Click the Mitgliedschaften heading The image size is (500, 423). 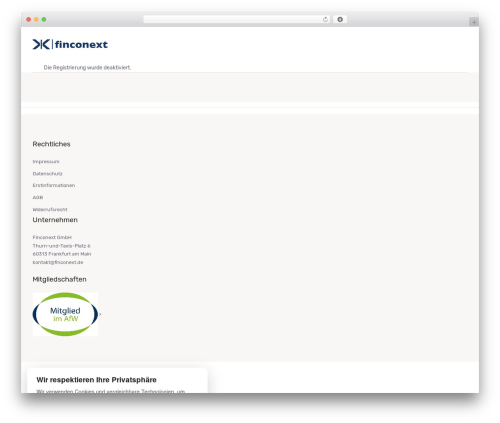click(x=59, y=279)
